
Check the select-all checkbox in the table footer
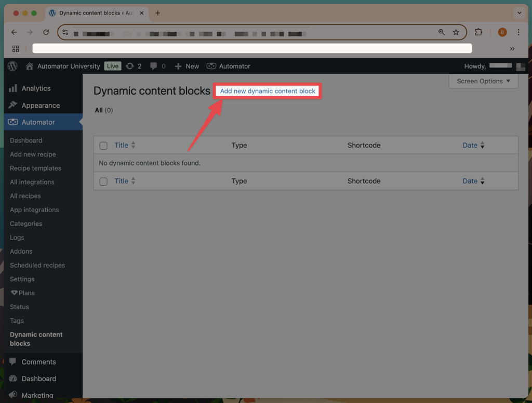point(103,181)
